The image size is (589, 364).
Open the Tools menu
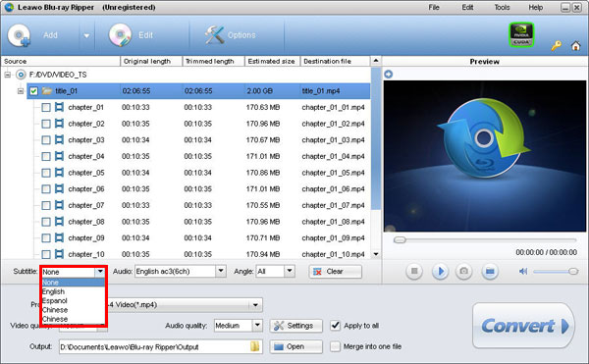(502, 7)
